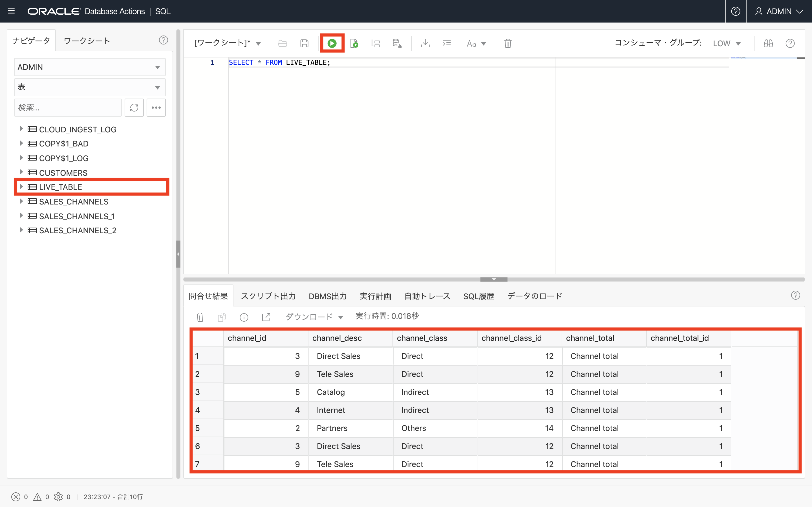Expand the LIVE_TABLE tree node
The width and height of the screenshot is (812, 507).
click(x=21, y=187)
